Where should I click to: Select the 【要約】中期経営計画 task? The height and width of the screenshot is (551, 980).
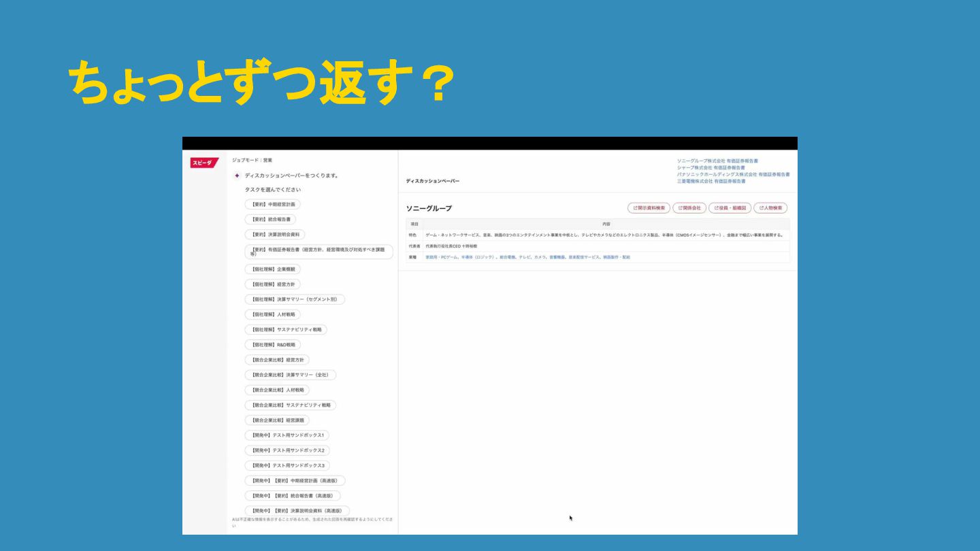tap(272, 204)
